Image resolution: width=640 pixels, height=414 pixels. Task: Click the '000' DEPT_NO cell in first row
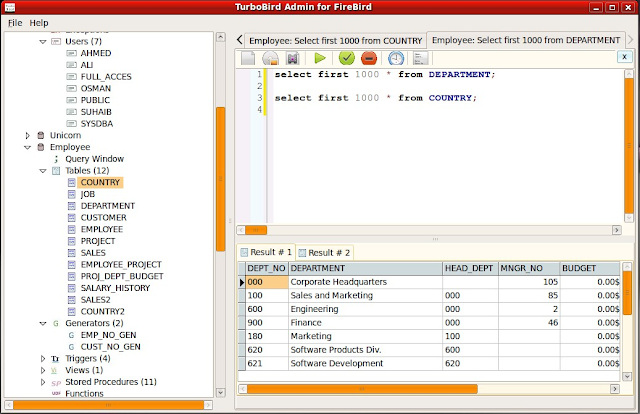click(267, 282)
